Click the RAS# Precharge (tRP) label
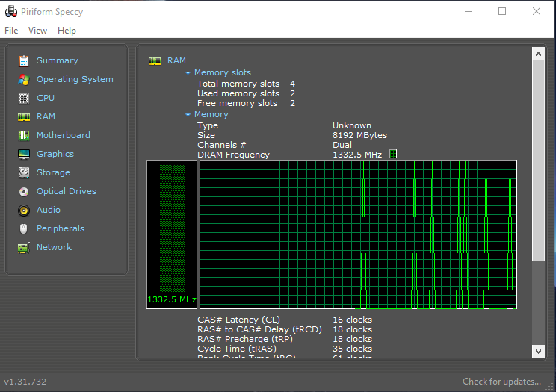Image resolution: width=556 pixels, height=392 pixels. tap(245, 339)
